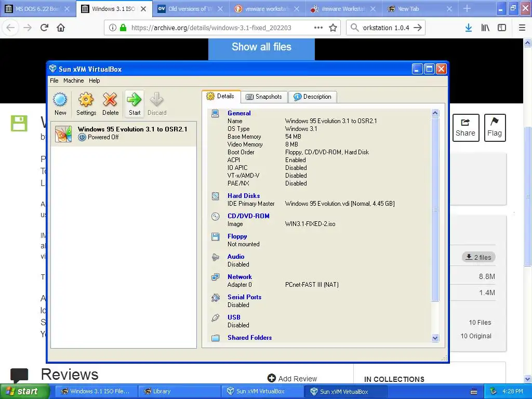Open Windows Start button

[25, 391]
